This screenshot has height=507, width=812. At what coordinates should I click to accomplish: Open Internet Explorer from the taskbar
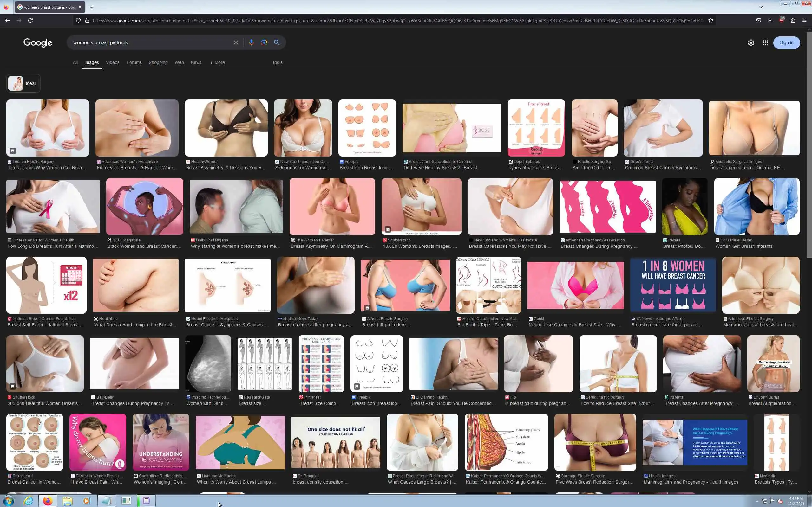(x=29, y=501)
